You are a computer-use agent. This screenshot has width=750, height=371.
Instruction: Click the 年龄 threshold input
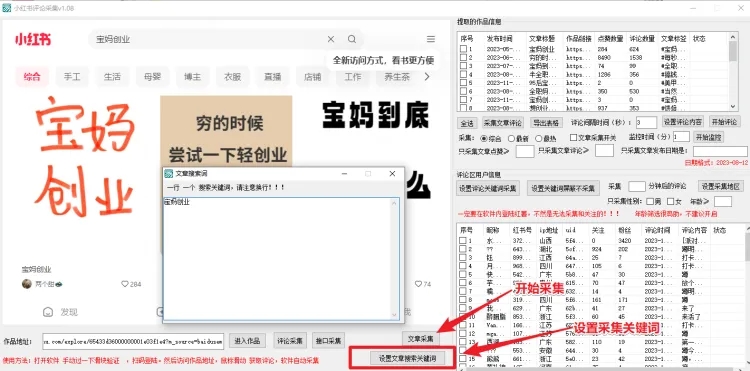click(x=723, y=201)
